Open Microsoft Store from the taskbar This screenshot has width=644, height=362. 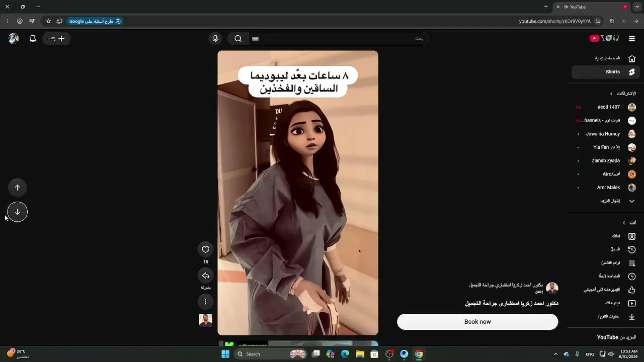[x=374, y=354]
